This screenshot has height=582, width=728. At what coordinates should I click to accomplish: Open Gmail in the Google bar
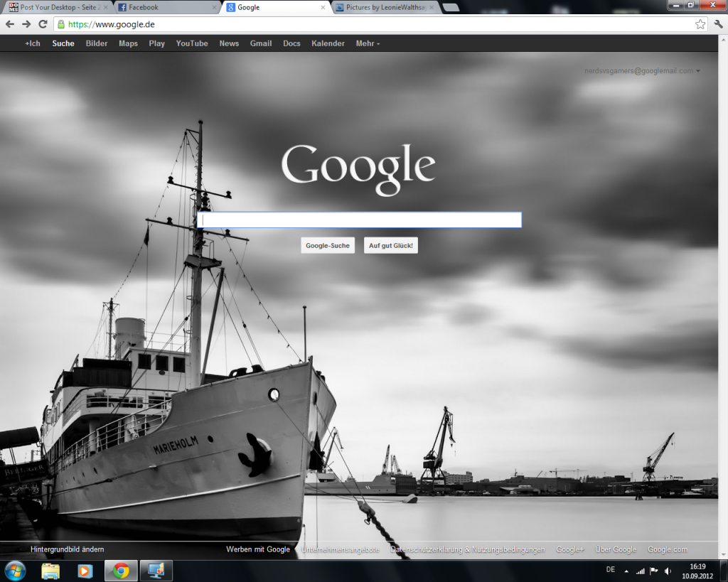tap(261, 43)
